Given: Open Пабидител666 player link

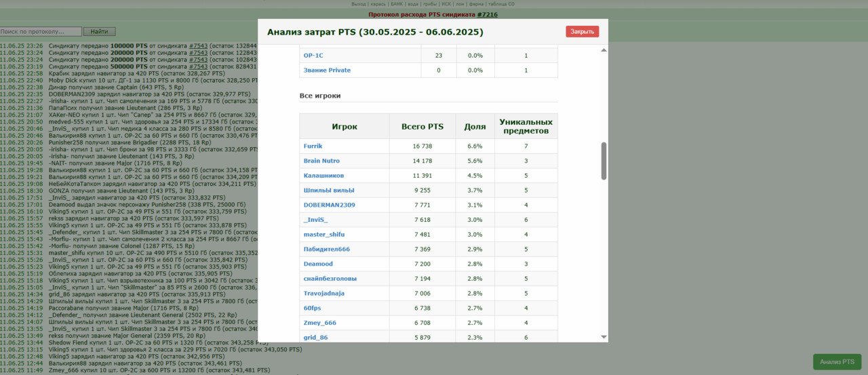Looking at the screenshot, I should click(327, 250).
